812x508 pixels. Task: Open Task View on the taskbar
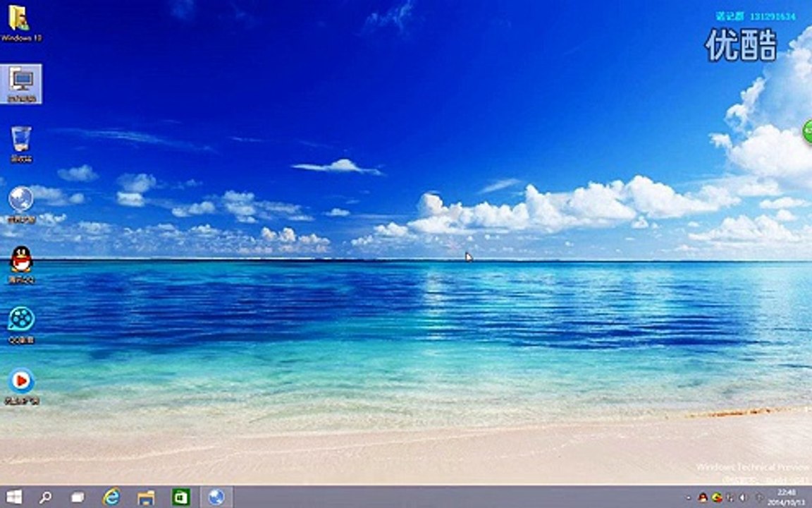(x=78, y=497)
